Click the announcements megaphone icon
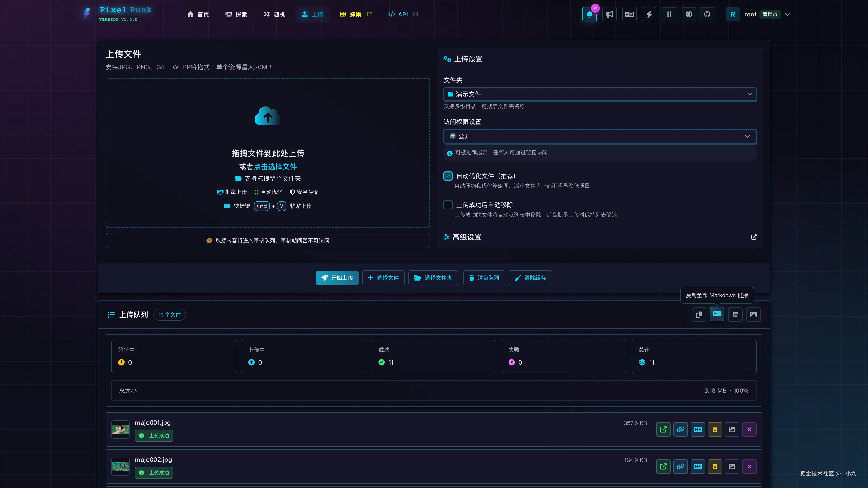 point(609,14)
